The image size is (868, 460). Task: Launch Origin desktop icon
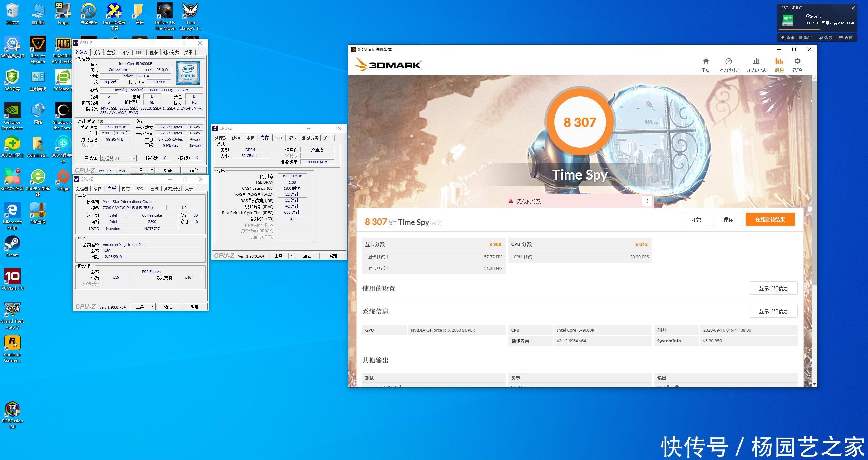point(63,180)
